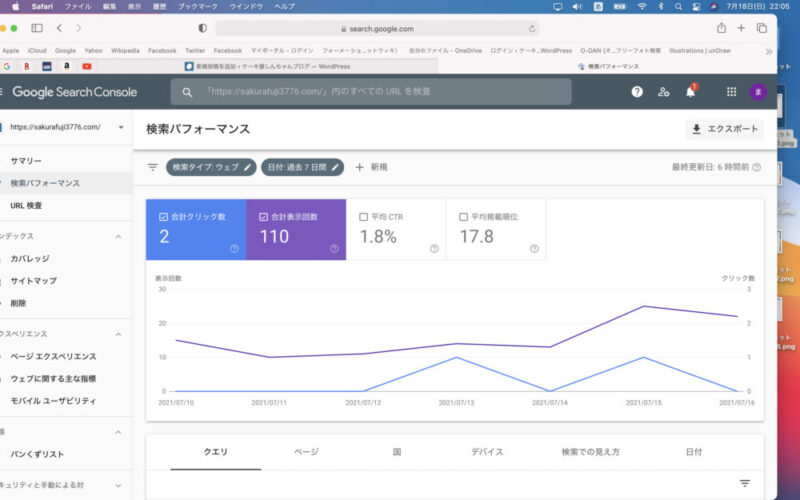Click the エクスポート export button

click(x=724, y=129)
